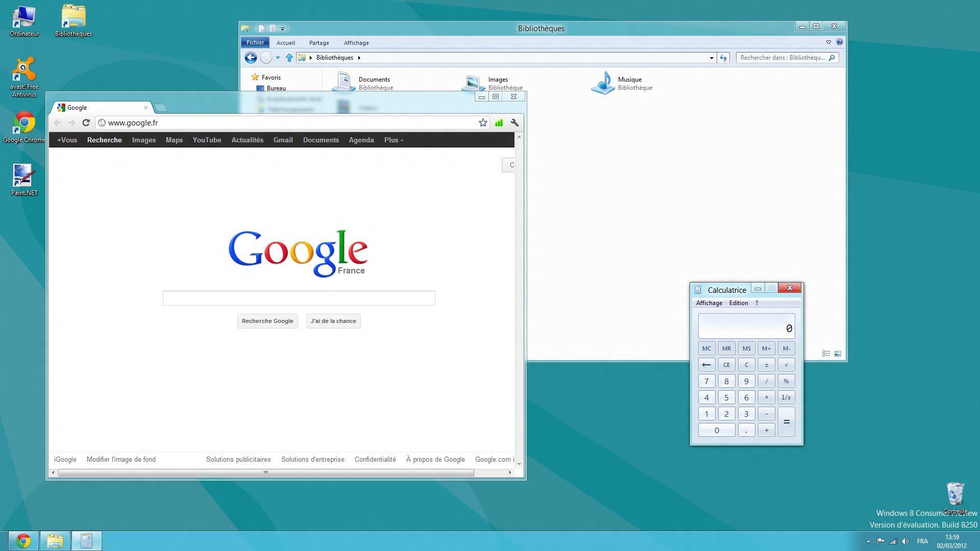
Task: Click J'ai de la chance button
Action: (x=333, y=321)
